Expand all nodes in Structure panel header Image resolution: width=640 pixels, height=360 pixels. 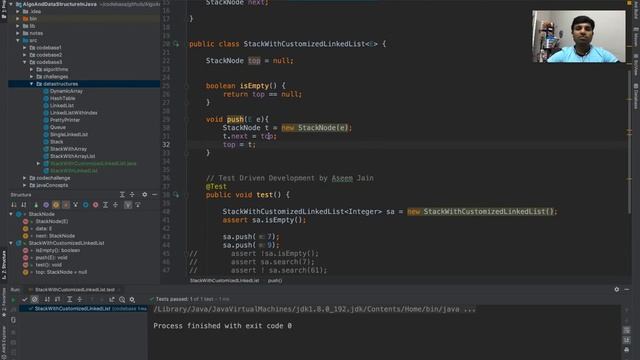click(122, 195)
